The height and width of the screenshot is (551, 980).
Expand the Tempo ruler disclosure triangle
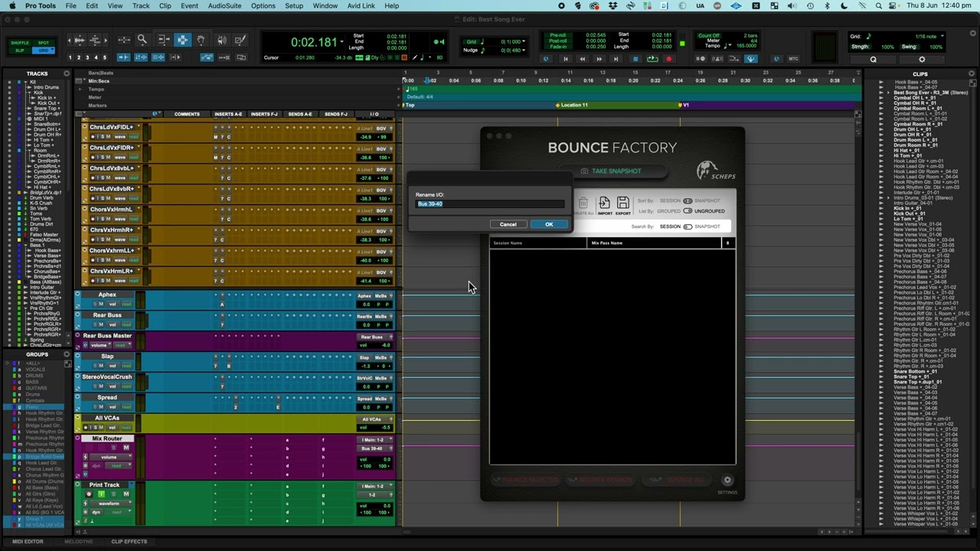80,90
